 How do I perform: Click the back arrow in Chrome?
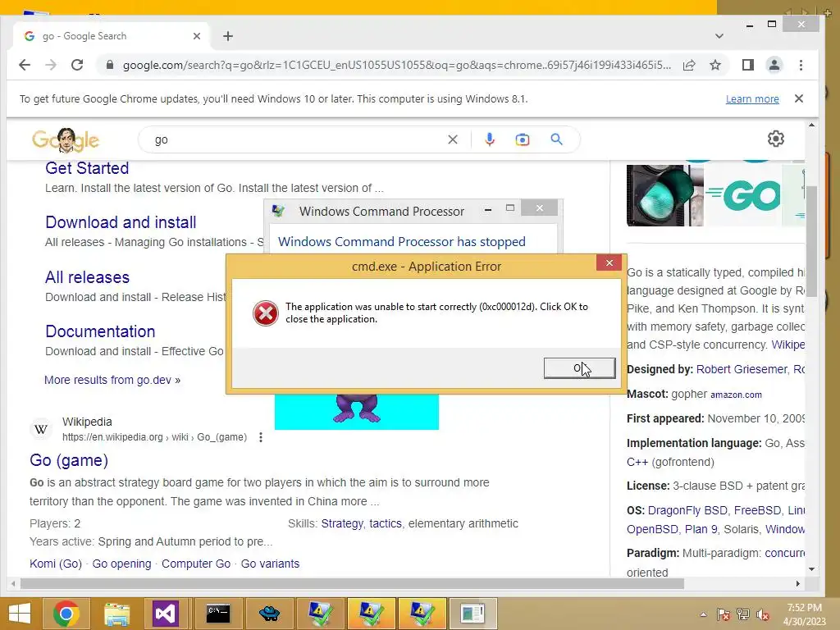point(25,65)
